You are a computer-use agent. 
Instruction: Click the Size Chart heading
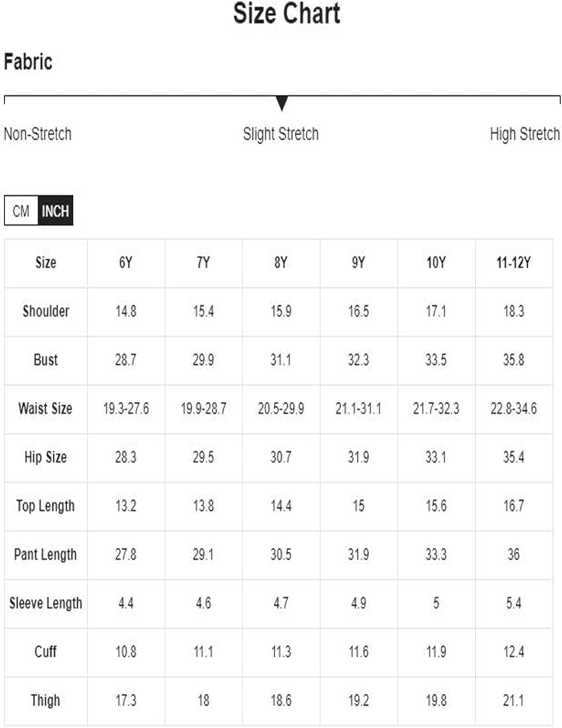[286, 13]
